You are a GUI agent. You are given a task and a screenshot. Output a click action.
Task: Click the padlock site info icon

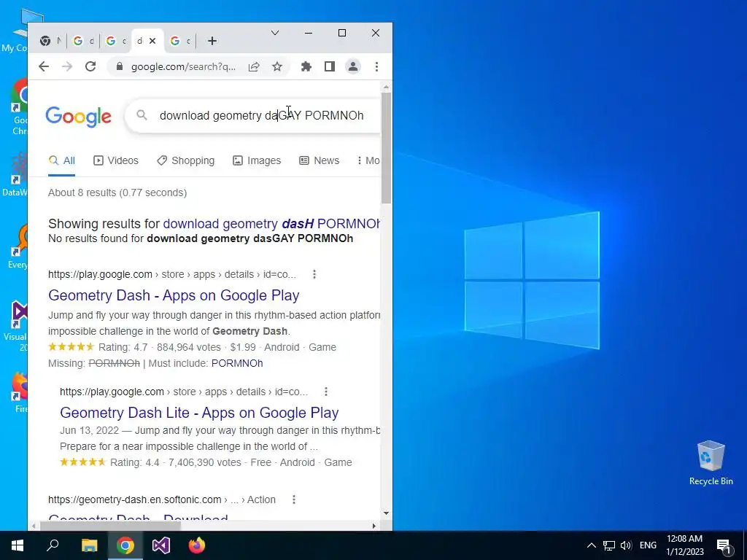(120, 66)
